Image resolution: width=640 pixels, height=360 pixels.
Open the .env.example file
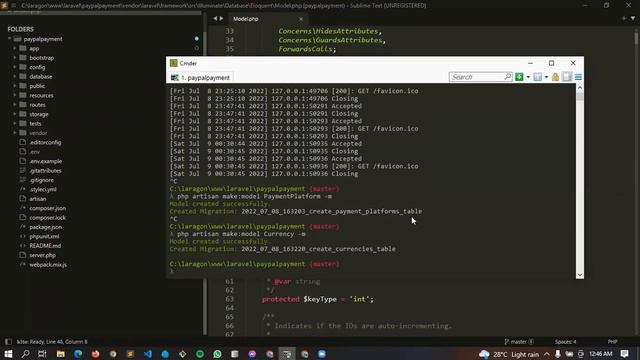(45, 161)
